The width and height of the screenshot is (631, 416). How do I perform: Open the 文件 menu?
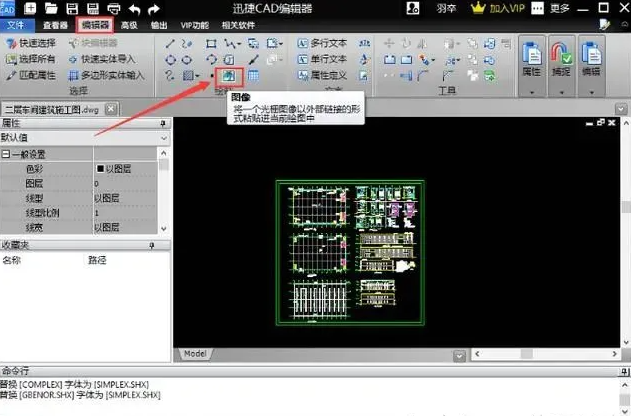pyautogui.click(x=16, y=24)
